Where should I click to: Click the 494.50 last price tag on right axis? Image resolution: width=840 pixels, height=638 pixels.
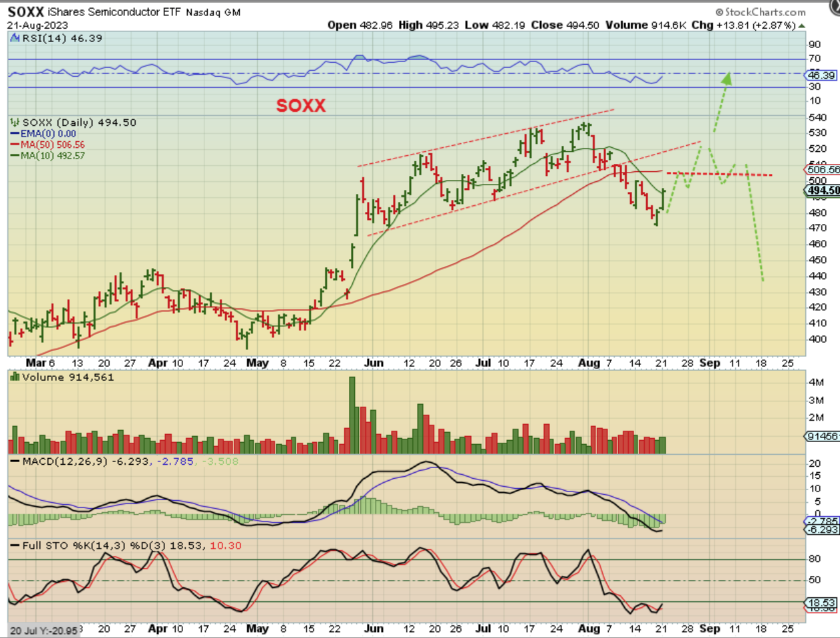823,191
